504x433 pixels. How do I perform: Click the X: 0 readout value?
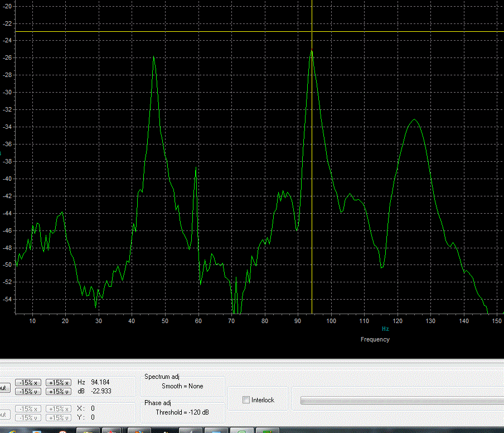pos(93,408)
